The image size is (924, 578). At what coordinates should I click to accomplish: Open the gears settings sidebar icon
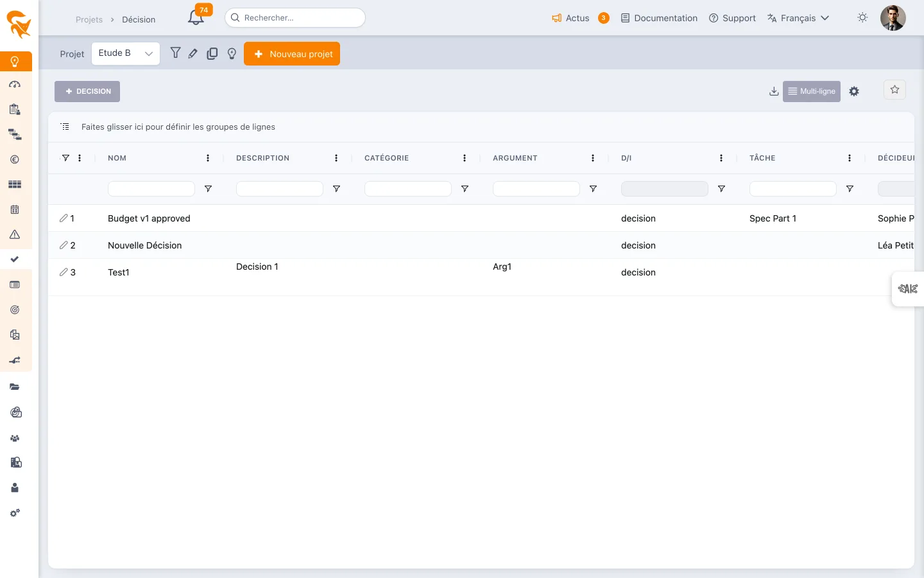tap(15, 513)
